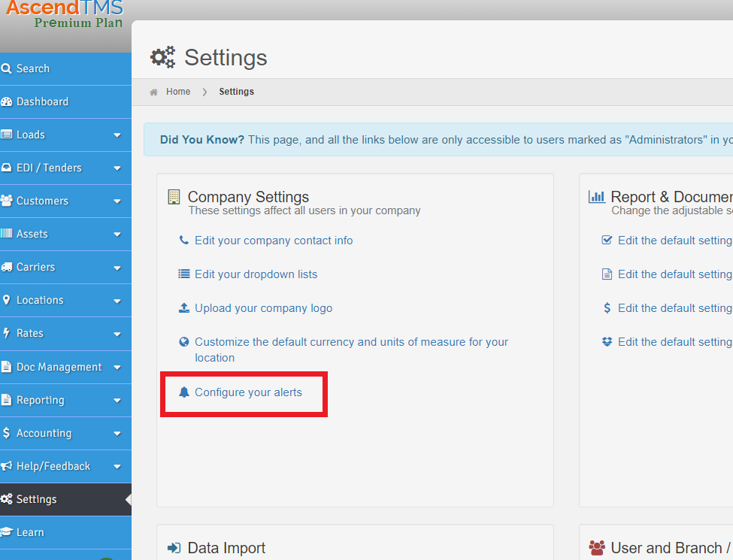Click the dollar icon in report settings
Screen dimensions: 733x560
point(607,307)
